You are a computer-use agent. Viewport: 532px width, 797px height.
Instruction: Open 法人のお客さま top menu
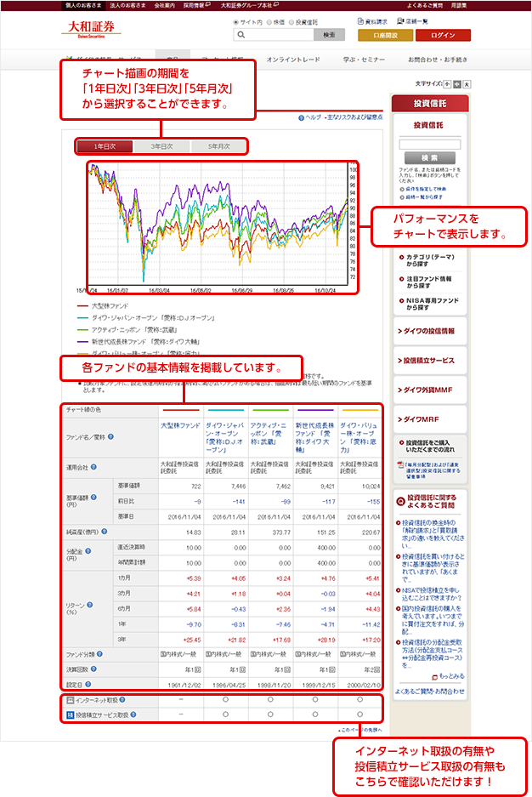point(128,5)
